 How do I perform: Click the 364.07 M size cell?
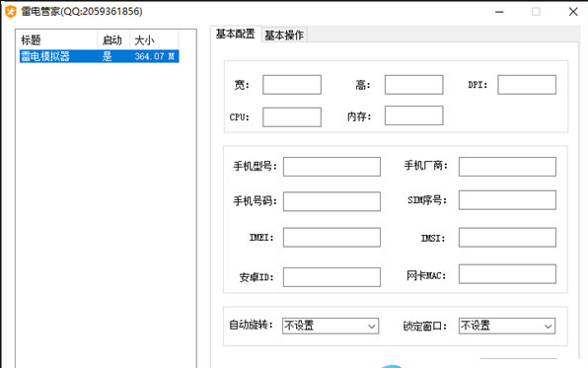[154, 56]
